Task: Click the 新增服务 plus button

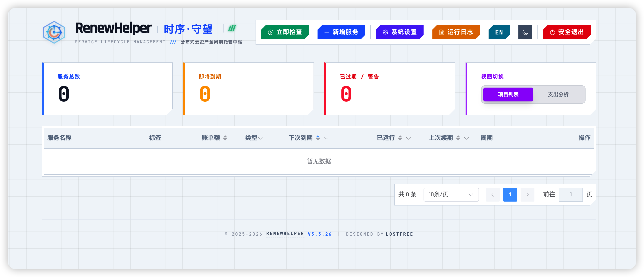Action: (x=341, y=32)
